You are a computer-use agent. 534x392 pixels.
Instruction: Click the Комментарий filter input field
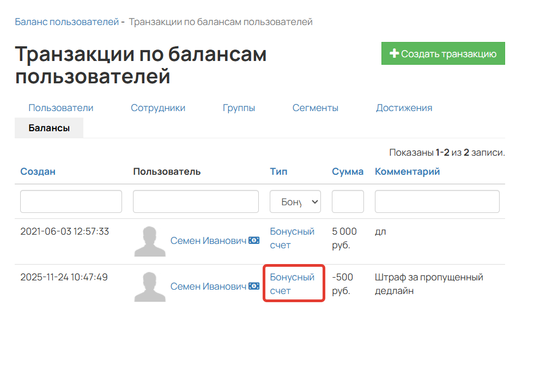(436, 201)
